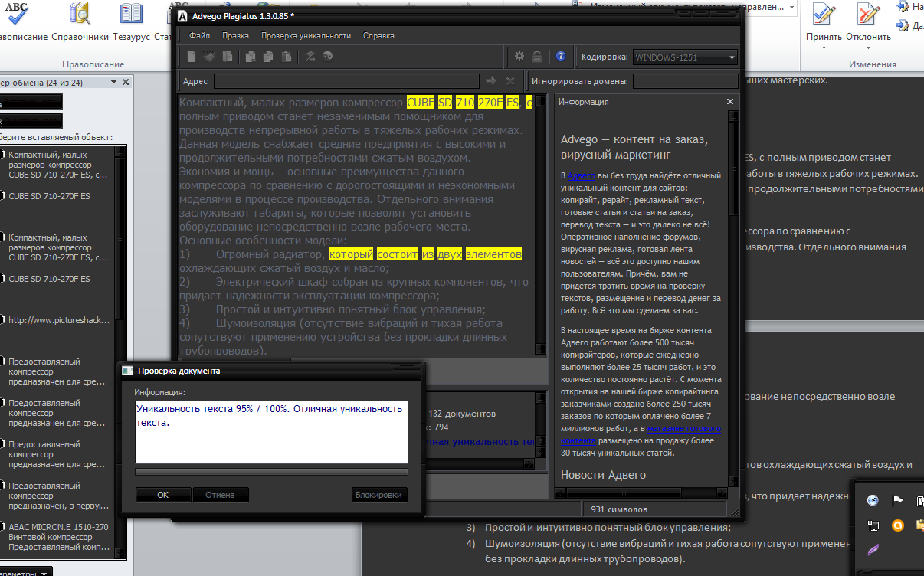Click Отмена in the Проверка документа dialog
This screenshot has height=576, width=924.
(220, 495)
